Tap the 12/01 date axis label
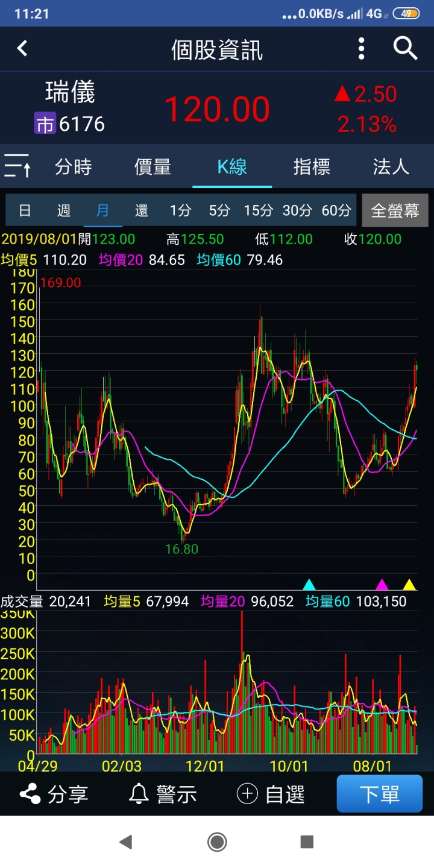This screenshot has height=868, width=434. (x=205, y=766)
